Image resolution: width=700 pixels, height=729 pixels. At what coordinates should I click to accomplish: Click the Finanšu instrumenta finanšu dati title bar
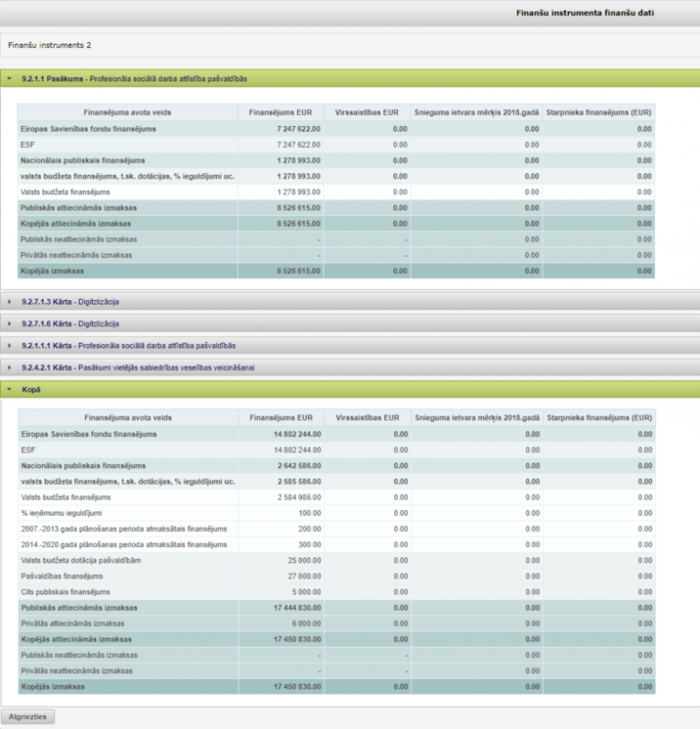tap(585, 13)
